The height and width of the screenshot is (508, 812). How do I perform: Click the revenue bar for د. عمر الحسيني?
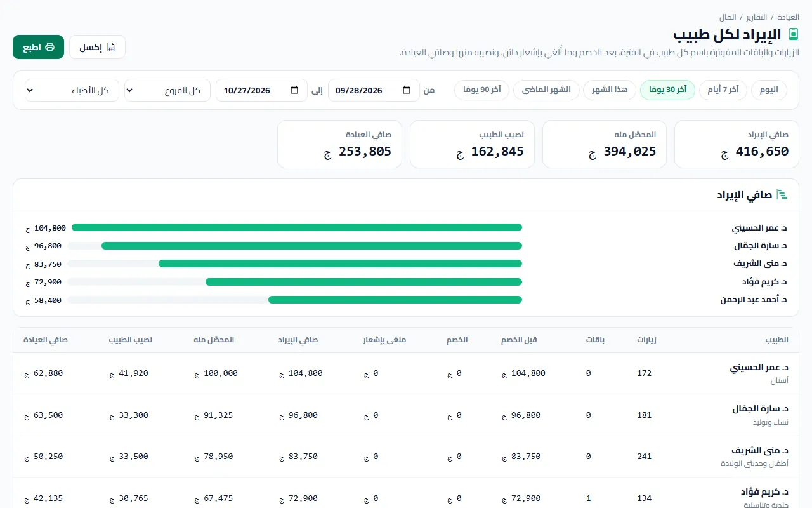[x=297, y=227]
